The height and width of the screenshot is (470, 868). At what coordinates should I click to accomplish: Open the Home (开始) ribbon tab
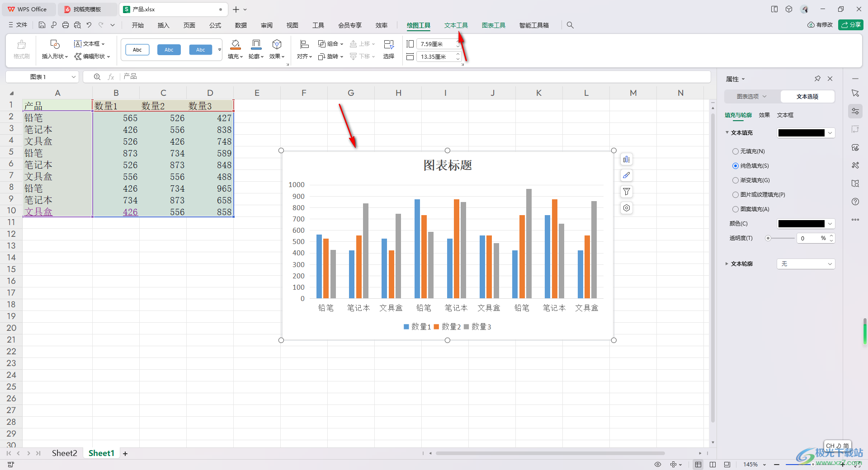pos(137,25)
